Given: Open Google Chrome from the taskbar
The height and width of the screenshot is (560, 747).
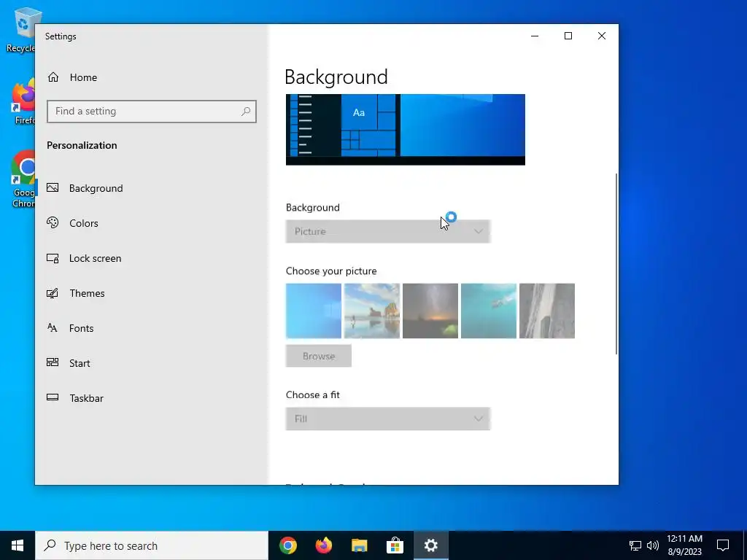Looking at the screenshot, I should tap(288, 545).
